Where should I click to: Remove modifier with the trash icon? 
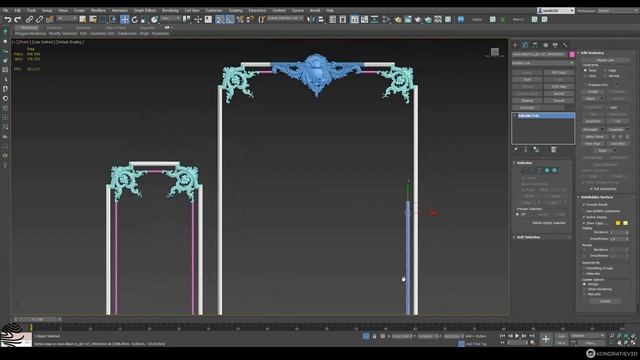click(x=553, y=150)
